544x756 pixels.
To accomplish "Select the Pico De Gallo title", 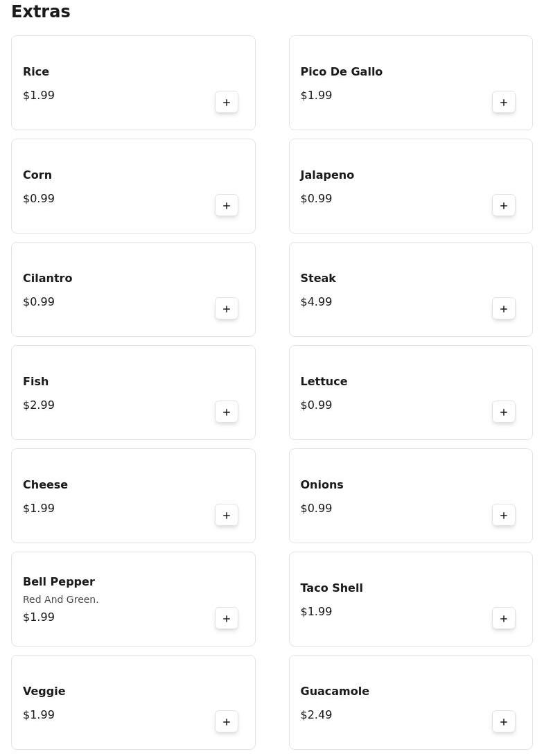I will coord(341,72).
